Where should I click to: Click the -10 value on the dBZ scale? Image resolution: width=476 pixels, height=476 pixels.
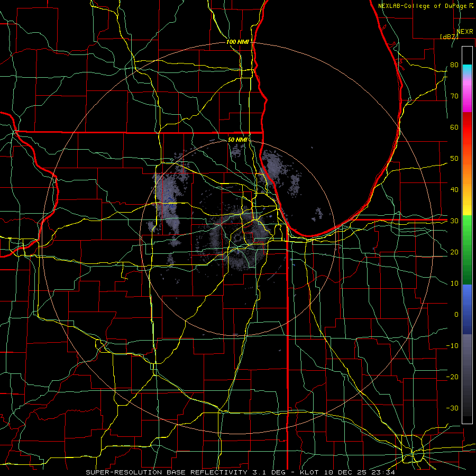pyautogui.click(x=452, y=346)
